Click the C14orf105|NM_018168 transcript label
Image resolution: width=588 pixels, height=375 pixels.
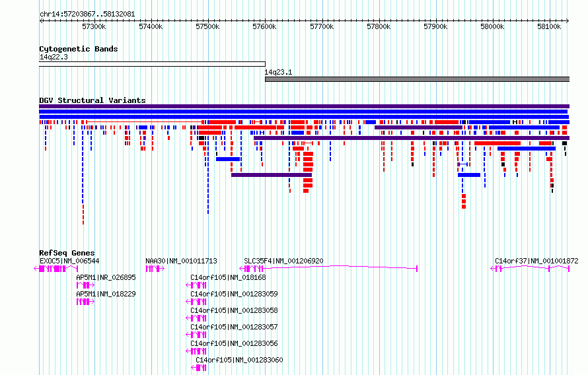[x=228, y=277]
